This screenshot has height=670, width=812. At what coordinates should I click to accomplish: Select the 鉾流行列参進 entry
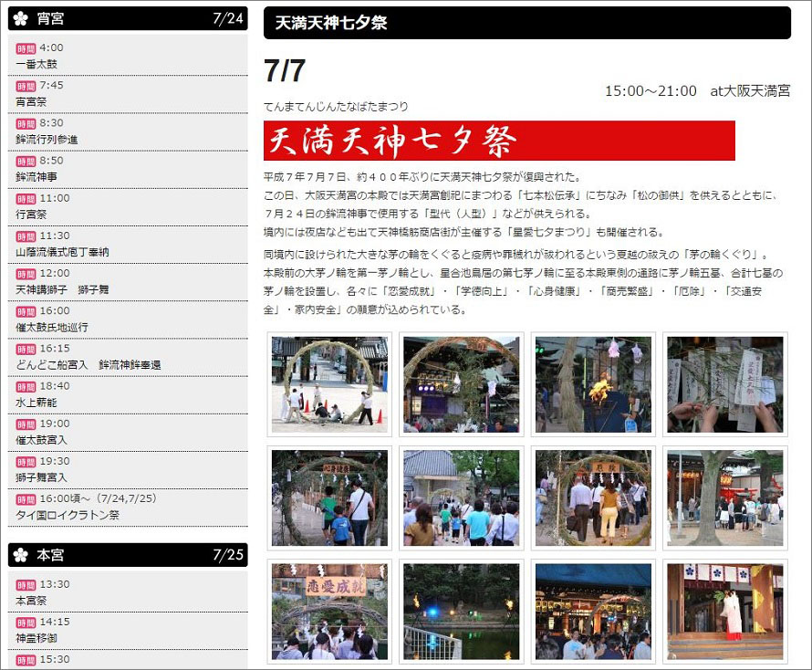[47, 140]
